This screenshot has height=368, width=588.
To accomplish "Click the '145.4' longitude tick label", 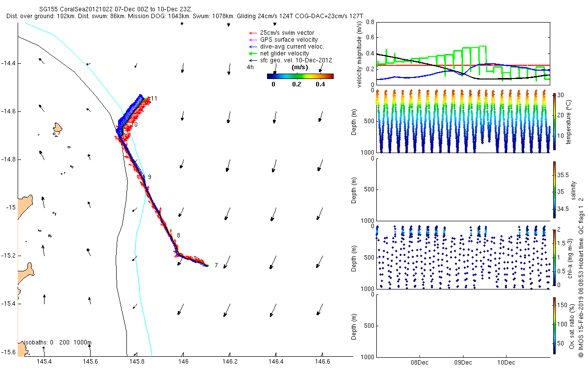I will [x=44, y=362].
